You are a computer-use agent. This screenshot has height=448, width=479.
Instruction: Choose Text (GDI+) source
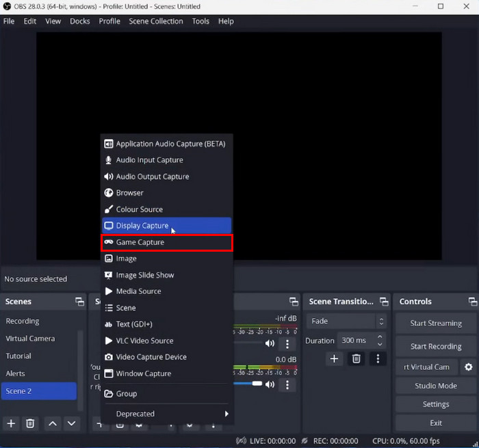(x=167, y=324)
